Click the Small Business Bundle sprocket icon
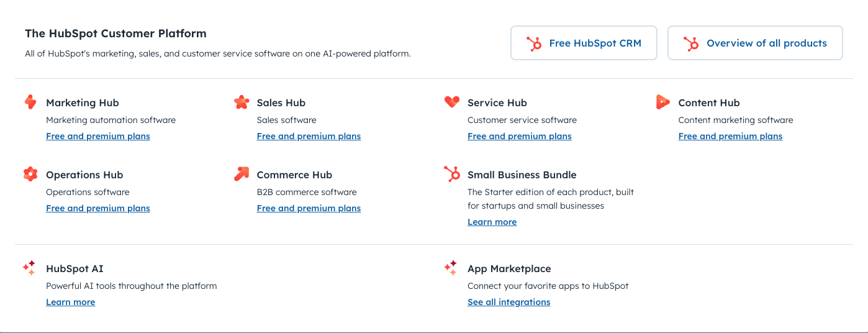 pos(452,174)
